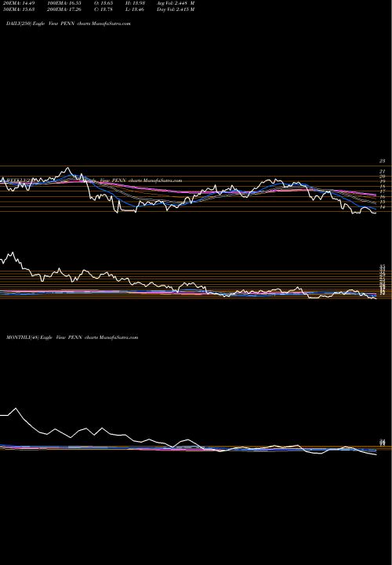Click the open price O: value

103,3
